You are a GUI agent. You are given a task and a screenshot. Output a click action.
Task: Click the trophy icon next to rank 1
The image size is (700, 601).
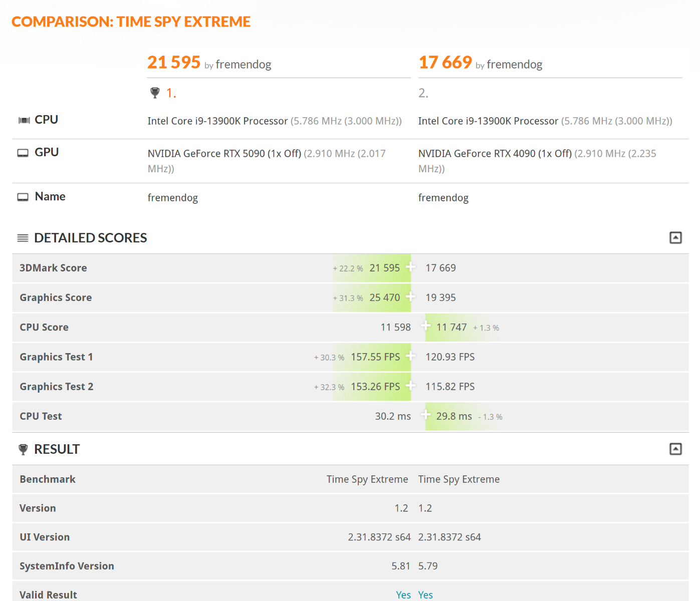[x=155, y=93]
